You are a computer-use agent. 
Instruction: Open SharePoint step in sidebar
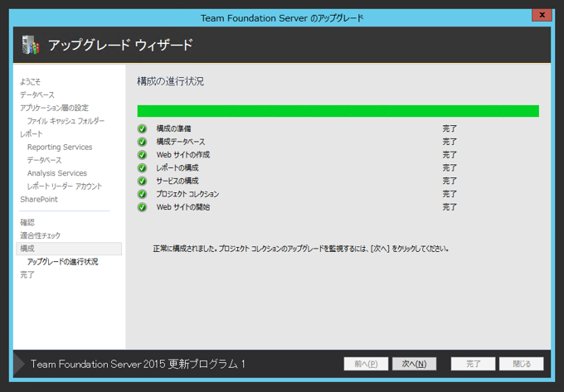[39, 200]
